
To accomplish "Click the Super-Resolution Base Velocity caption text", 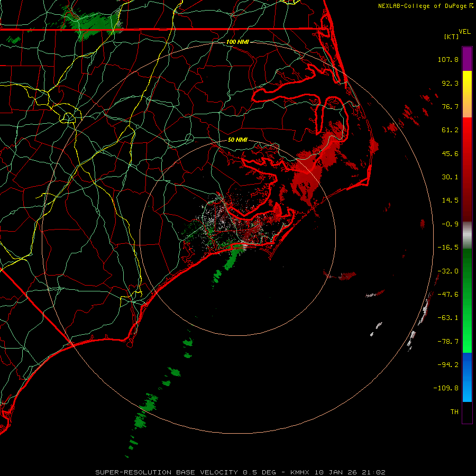I will click(241, 472).
